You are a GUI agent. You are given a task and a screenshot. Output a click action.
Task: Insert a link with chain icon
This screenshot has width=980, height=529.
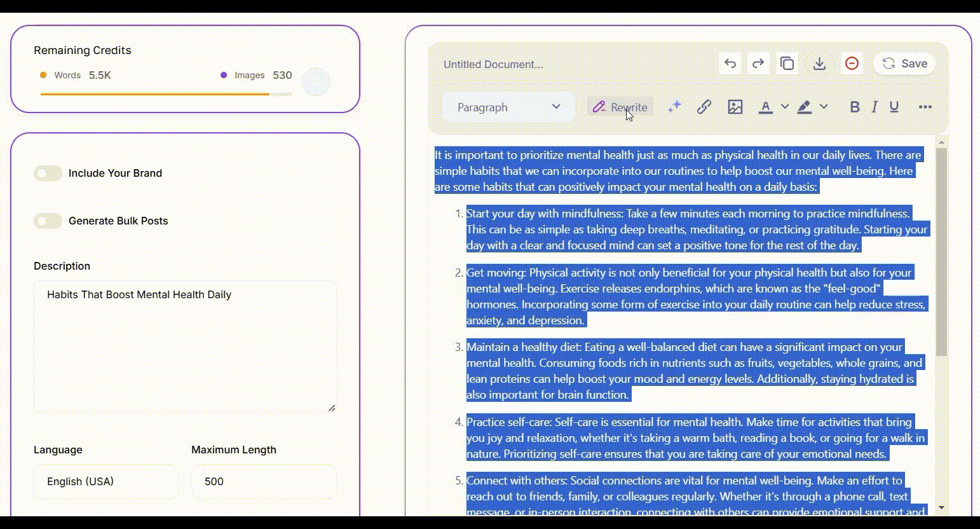[x=704, y=107]
